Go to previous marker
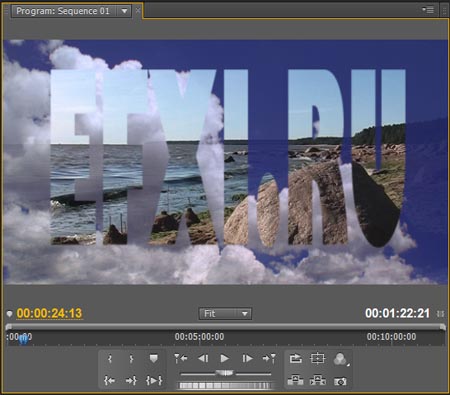Image resolution: width=450 pixels, height=395 pixels. (181, 359)
